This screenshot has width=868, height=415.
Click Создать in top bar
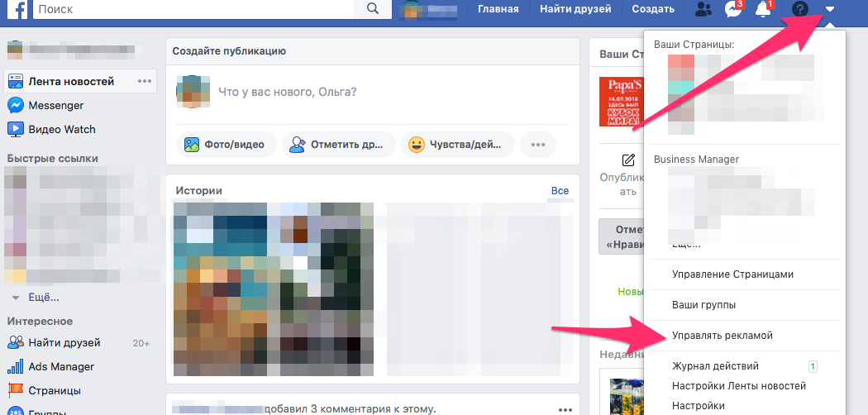pyautogui.click(x=653, y=9)
